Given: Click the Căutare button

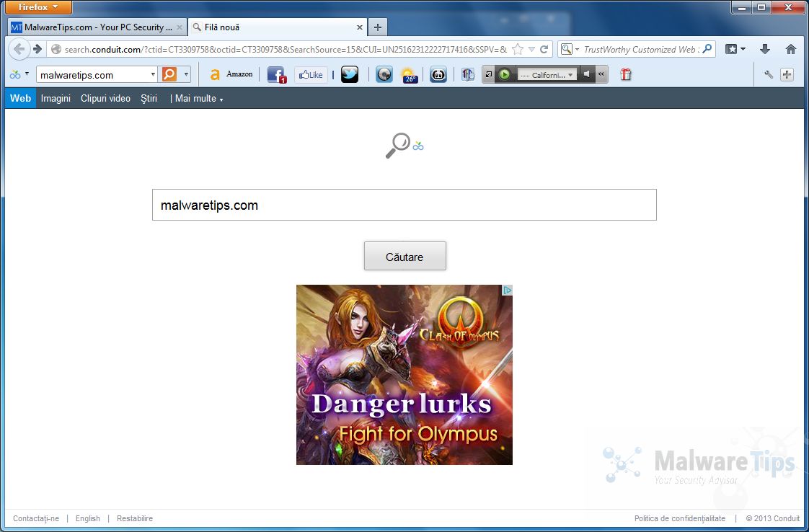Looking at the screenshot, I should click(405, 256).
